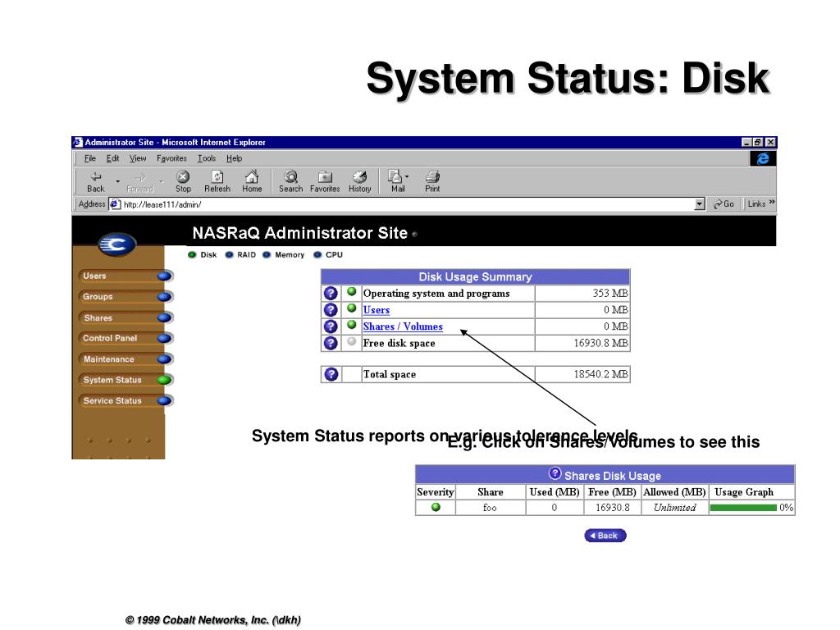Print the page via Print icon
This screenshot has height=630, width=840.
432,181
